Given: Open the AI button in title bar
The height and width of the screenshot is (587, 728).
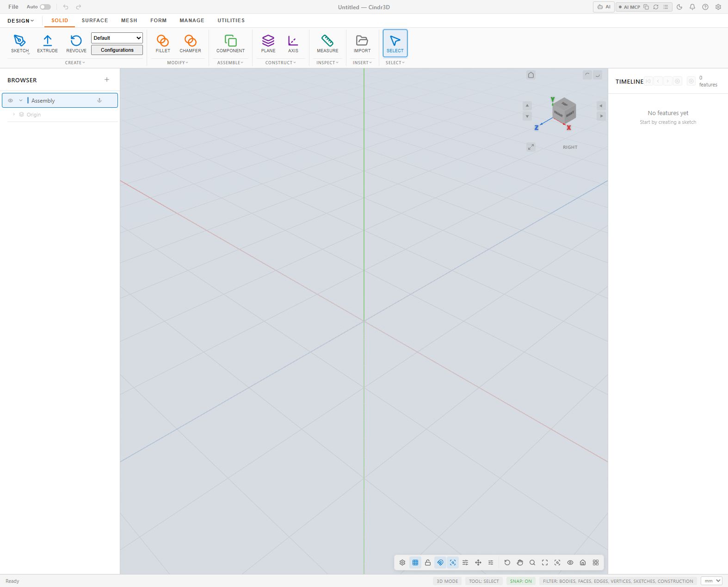Looking at the screenshot, I should (x=604, y=7).
